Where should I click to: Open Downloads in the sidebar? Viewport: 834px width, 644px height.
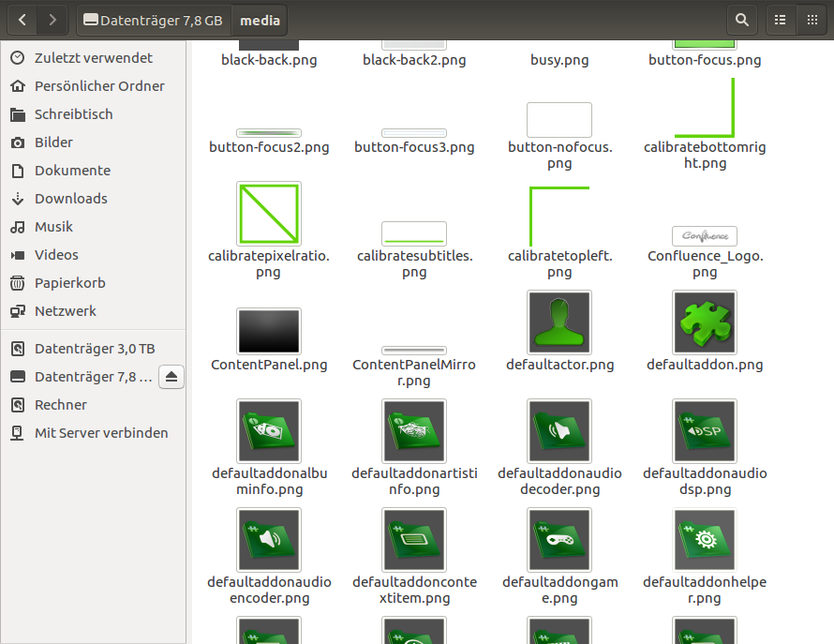point(93,199)
